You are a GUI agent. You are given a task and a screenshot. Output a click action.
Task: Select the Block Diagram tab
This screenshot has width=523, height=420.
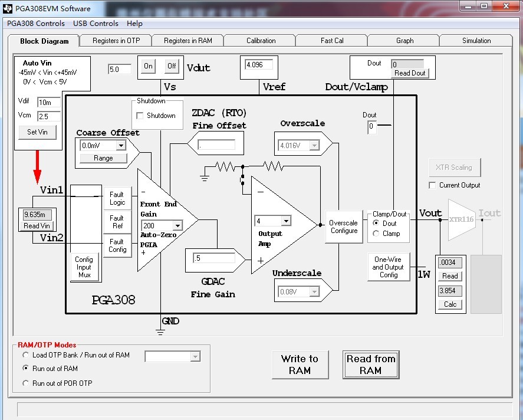(x=44, y=41)
